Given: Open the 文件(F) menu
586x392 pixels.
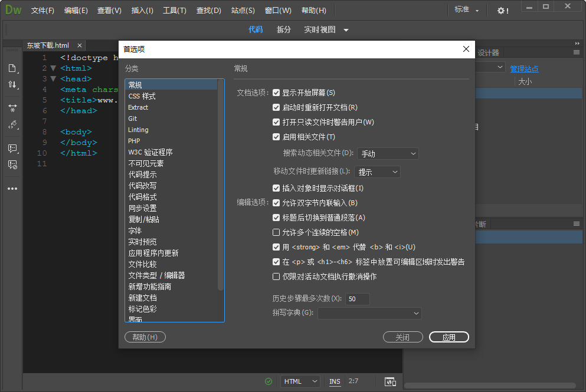Looking at the screenshot, I should [x=42, y=11].
